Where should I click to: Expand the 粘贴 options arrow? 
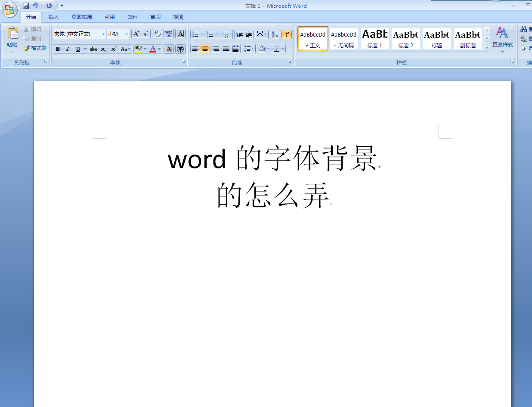(x=12, y=52)
